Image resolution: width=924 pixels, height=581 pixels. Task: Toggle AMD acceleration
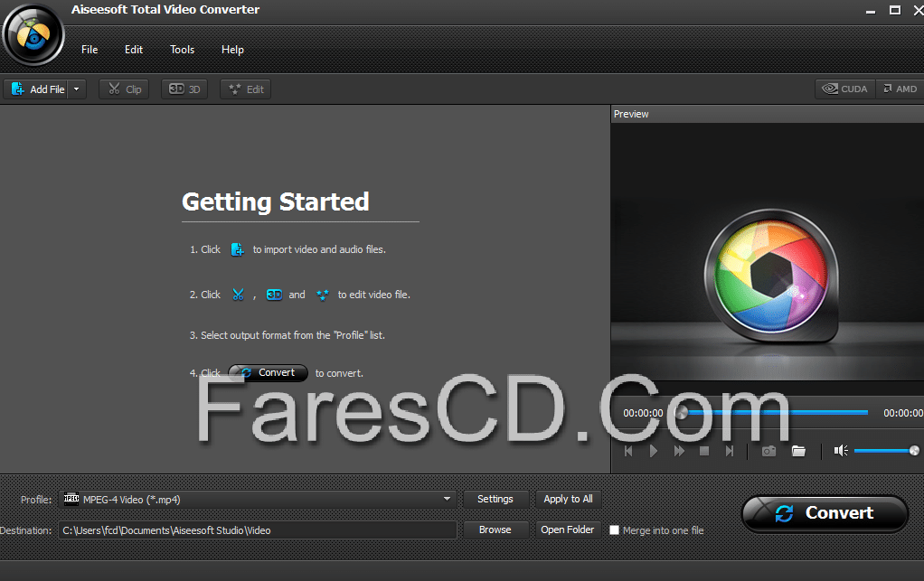[900, 89]
